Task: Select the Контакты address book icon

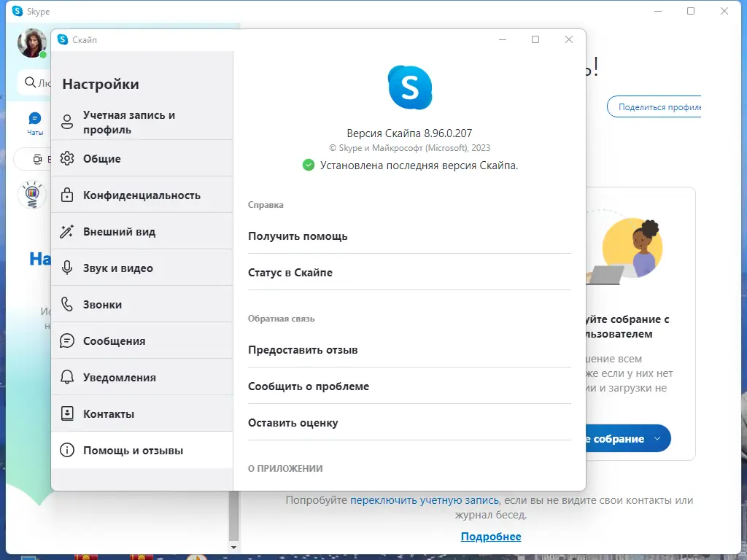Action: [x=68, y=413]
